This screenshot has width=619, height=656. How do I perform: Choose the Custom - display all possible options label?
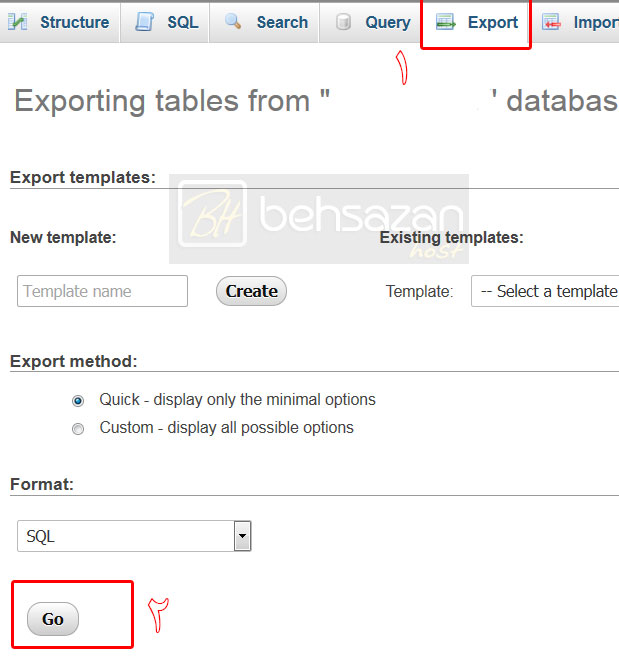[x=226, y=428]
